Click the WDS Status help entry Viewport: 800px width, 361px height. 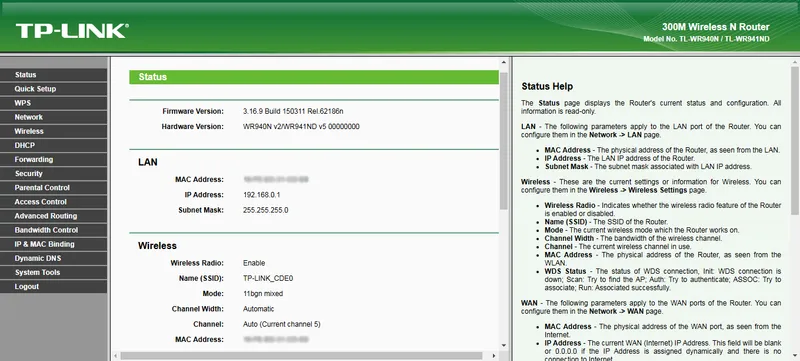(x=662, y=279)
